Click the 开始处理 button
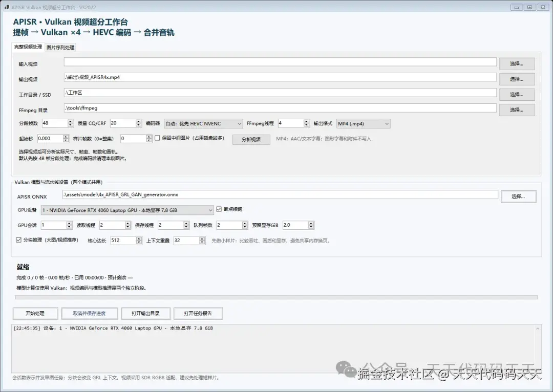 click(x=35, y=313)
